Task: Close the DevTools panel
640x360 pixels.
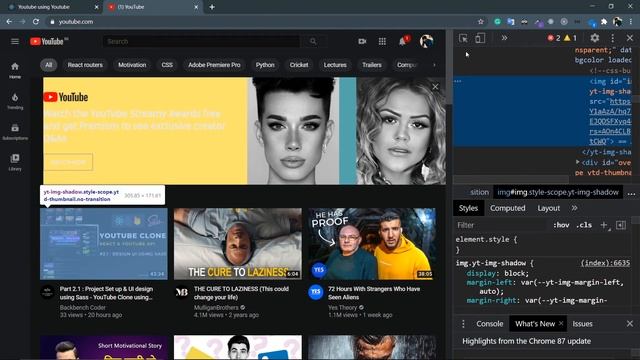Action: (630, 38)
